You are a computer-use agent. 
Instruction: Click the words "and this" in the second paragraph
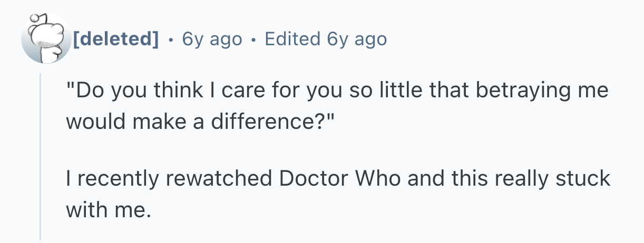(448, 178)
